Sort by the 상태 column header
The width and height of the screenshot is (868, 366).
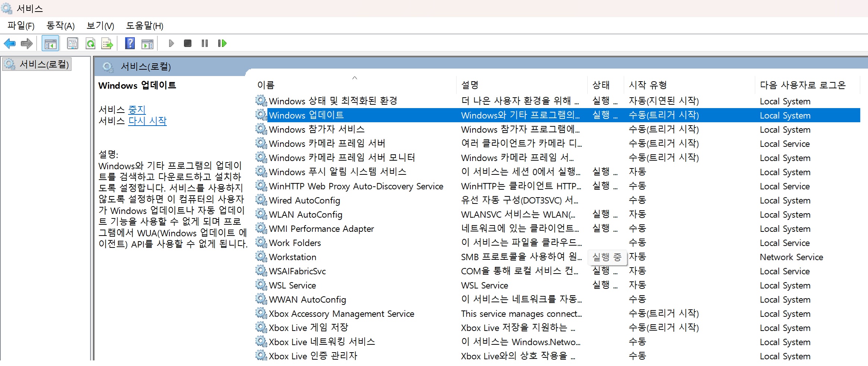pos(606,85)
